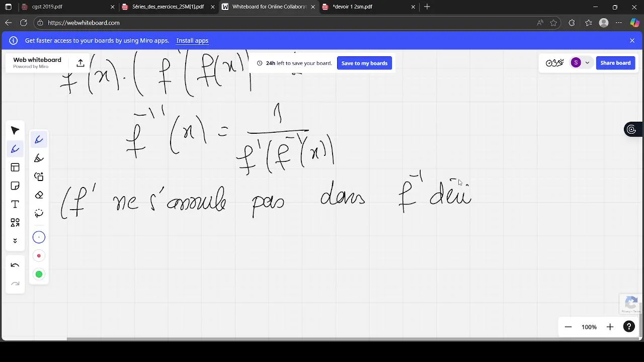Close the devoir 1 2sm.pdf tab
This screenshot has height=362, width=644.
[413, 7]
